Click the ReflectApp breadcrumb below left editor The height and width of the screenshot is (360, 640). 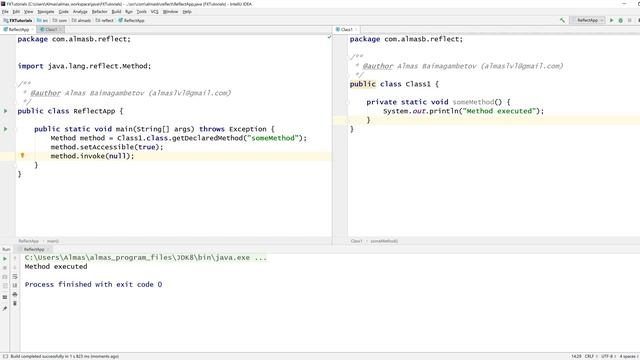(x=29, y=241)
